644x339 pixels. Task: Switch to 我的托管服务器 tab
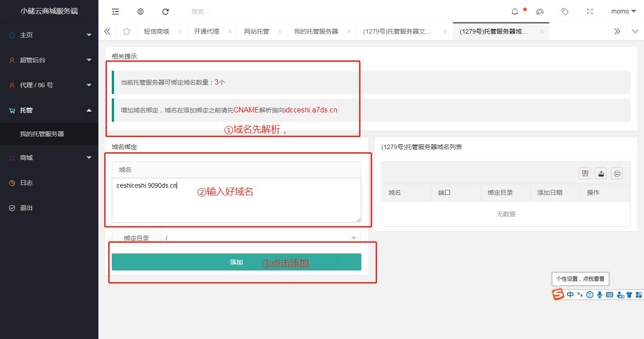(x=316, y=31)
